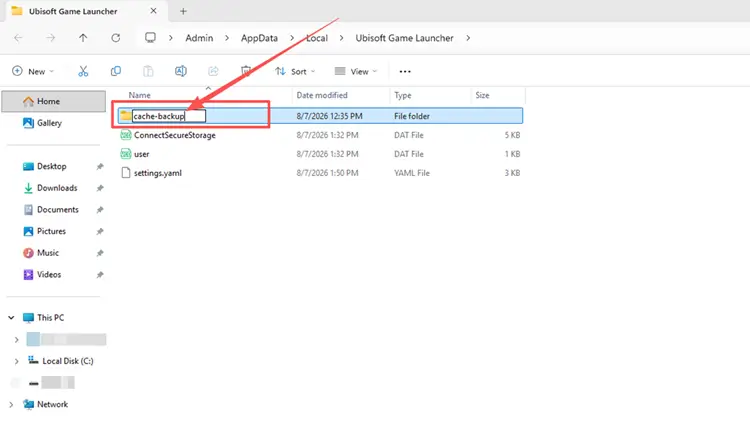Close the Ubisoft Game Launcher tab
750x443 pixels.
[154, 11]
